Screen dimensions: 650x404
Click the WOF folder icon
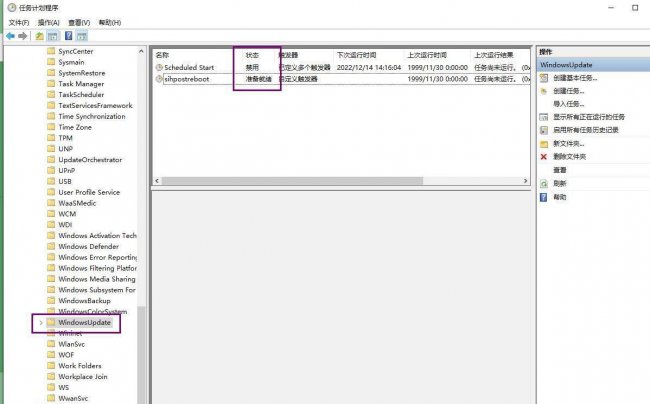click(x=51, y=355)
